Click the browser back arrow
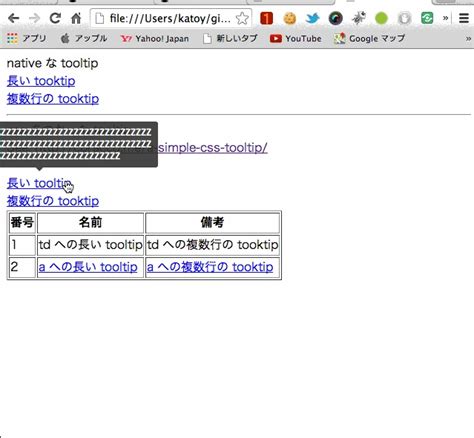 (13, 18)
